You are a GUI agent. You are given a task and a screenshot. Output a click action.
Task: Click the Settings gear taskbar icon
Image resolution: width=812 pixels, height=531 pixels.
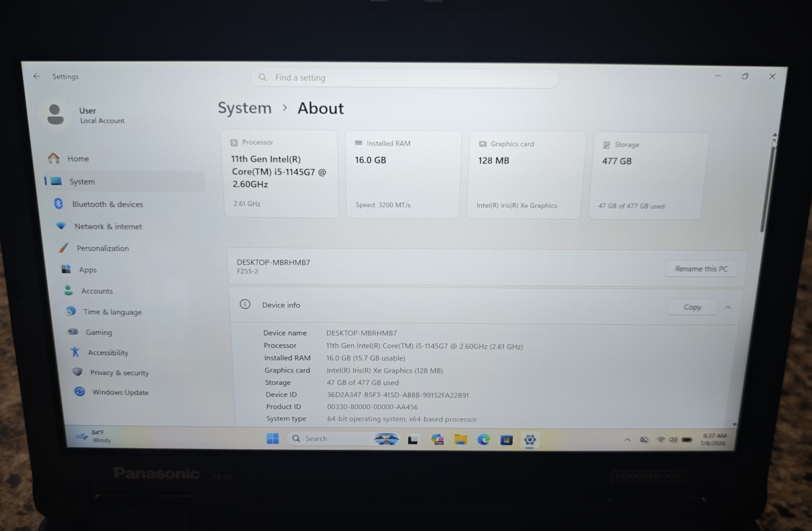[x=529, y=440]
